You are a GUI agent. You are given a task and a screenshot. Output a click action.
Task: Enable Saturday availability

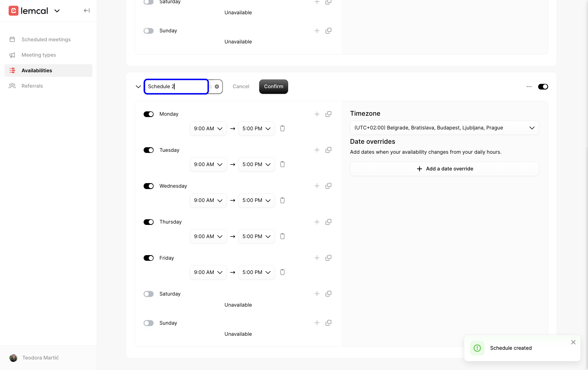tap(148, 294)
